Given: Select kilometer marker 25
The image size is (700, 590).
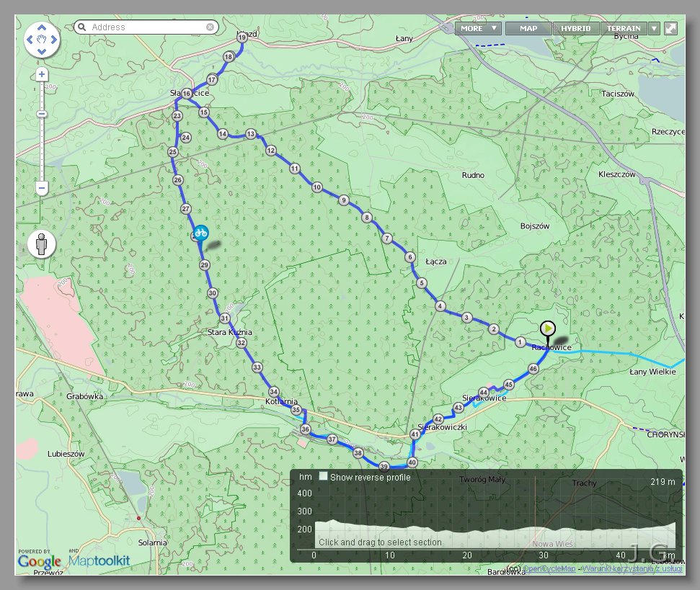Looking at the screenshot, I should click(x=173, y=152).
